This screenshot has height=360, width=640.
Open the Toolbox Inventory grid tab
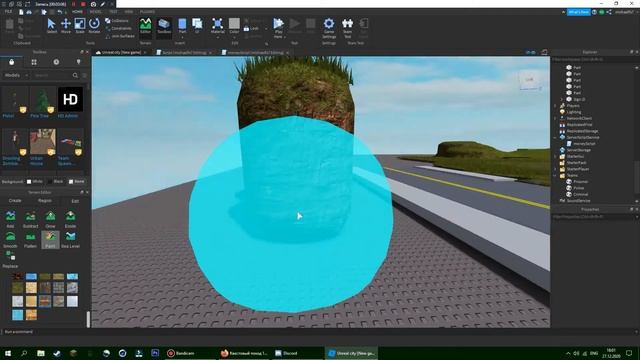click(34, 62)
